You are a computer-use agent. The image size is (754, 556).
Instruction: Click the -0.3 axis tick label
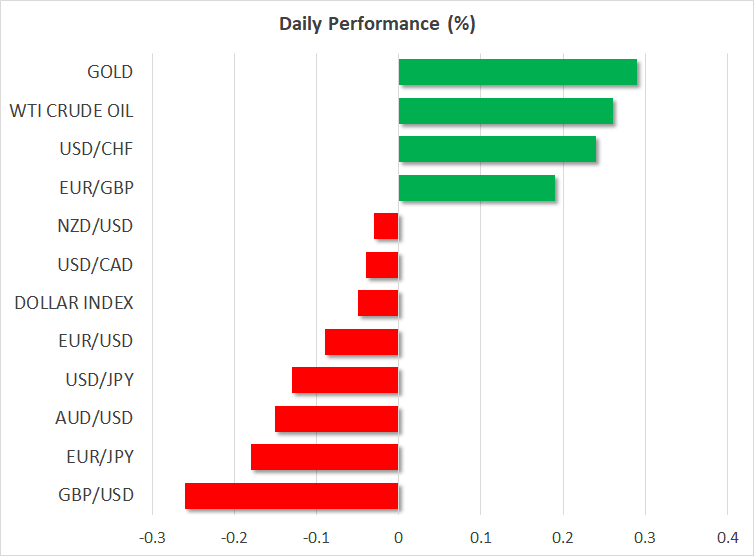[152, 536]
